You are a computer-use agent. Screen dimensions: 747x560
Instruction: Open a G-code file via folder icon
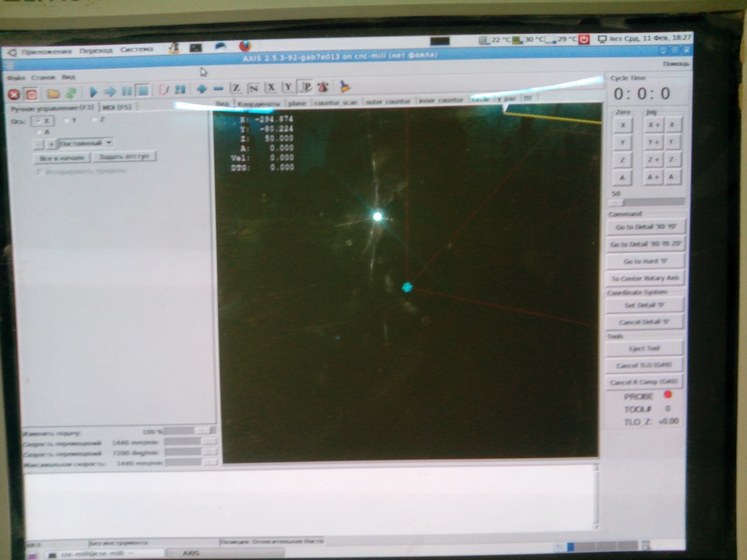(53, 93)
